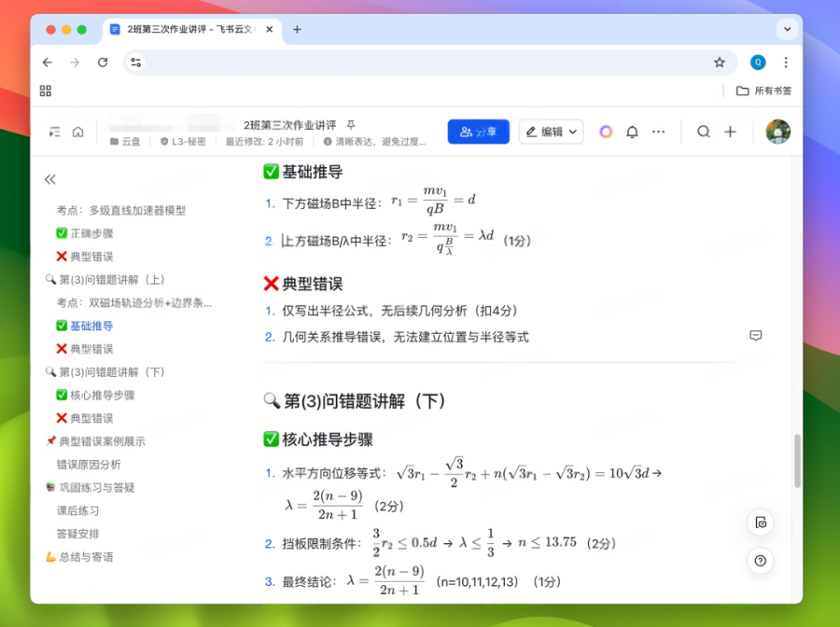Open the 所有书签 folder
This screenshot has height=627, width=840.
tap(763, 91)
